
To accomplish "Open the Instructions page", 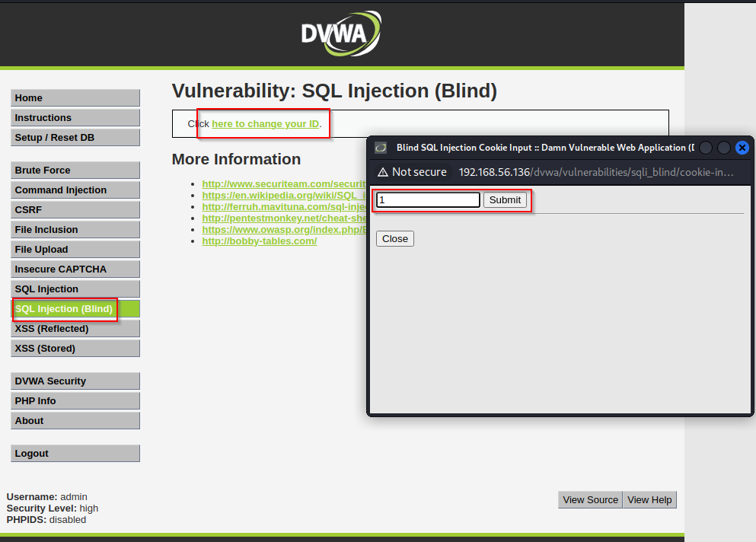I will 75,118.
